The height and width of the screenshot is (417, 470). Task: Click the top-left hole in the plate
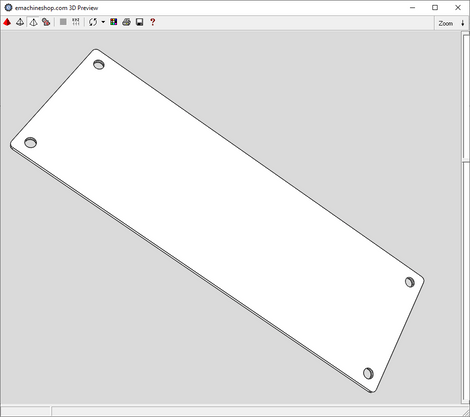point(99,65)
